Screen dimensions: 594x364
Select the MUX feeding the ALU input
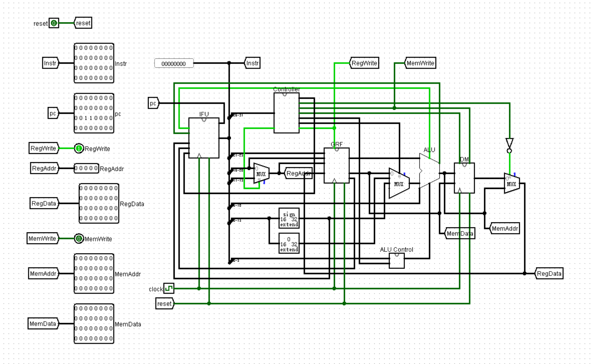click(399, 183)
